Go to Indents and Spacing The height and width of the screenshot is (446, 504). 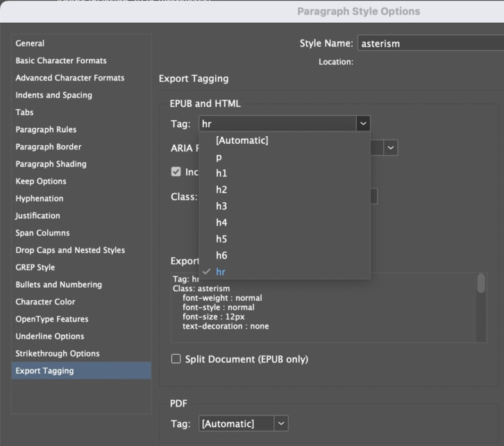click(81, 95)
